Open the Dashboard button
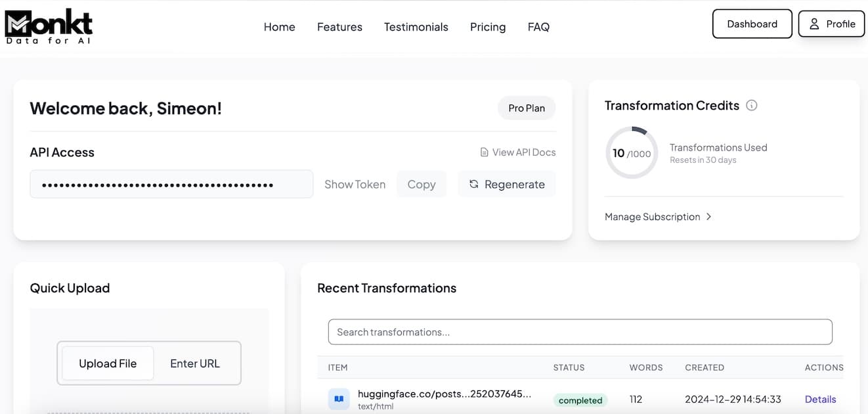Viewport: 868px width, 414px height. 752,24
